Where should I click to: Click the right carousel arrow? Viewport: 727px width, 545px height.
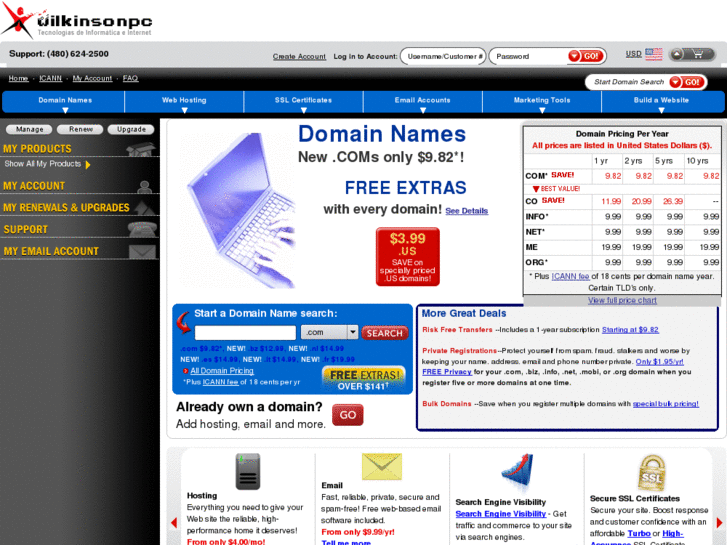(720, 523)
